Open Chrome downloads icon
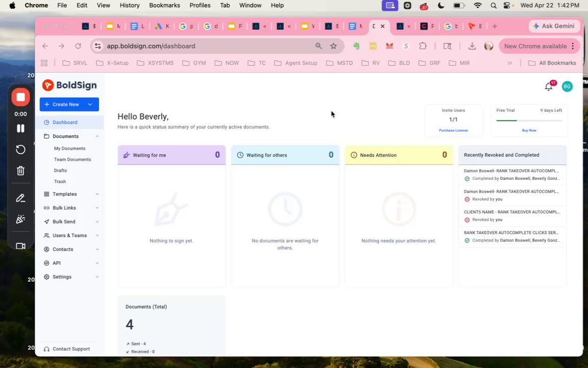Viewport: 588px width, 368px height. point(472,46)
